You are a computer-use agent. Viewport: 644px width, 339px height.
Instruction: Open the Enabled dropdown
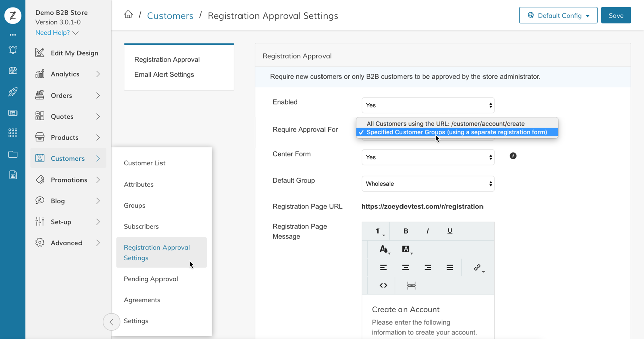click(x=428, y=105)
